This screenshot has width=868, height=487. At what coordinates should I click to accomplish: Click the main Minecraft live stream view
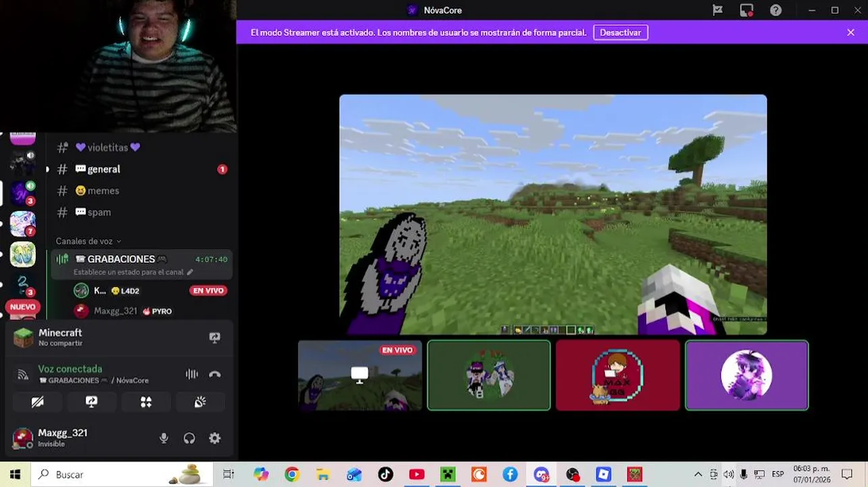point(553,214)
